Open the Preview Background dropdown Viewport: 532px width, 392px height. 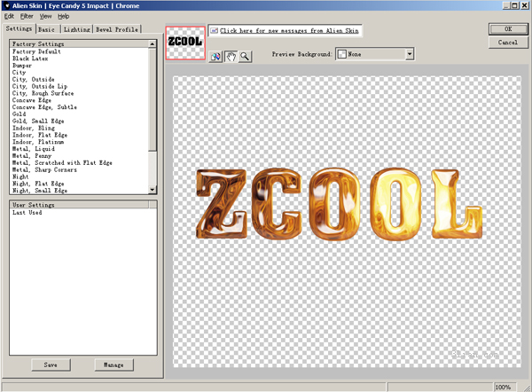click(410, 54)
